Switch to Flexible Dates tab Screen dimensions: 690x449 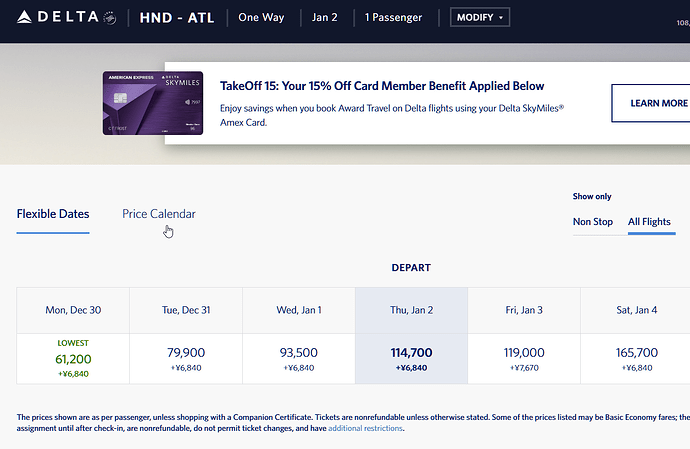[x=53, y=214]
